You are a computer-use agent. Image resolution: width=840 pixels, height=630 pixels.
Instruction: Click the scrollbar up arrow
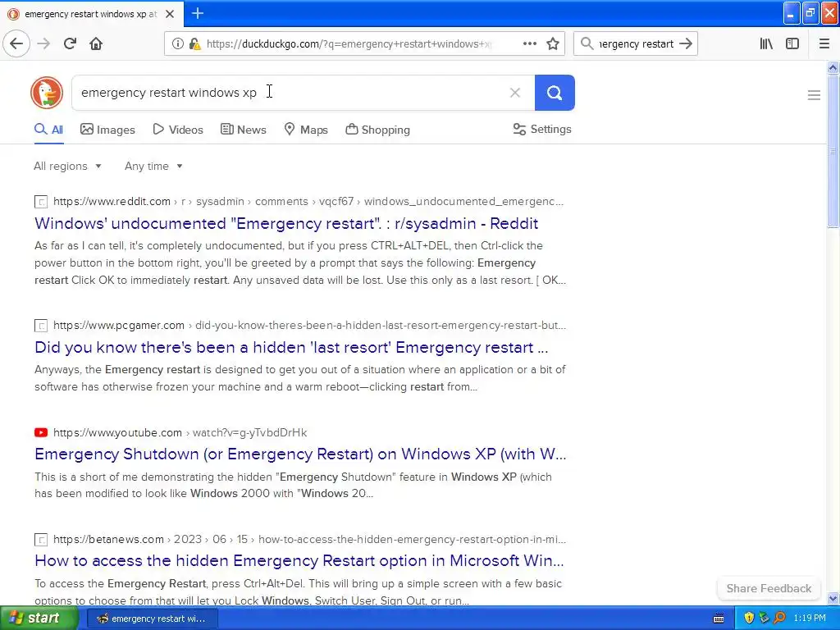pos(833,67)
